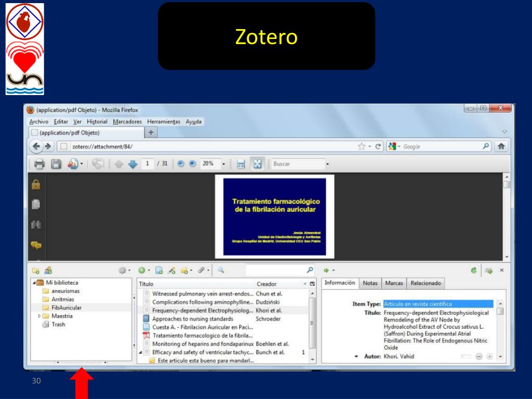Viewport: 532px width, 399px height.
Task: Show the page thumbnails side panel
Action: pos(36,204)
